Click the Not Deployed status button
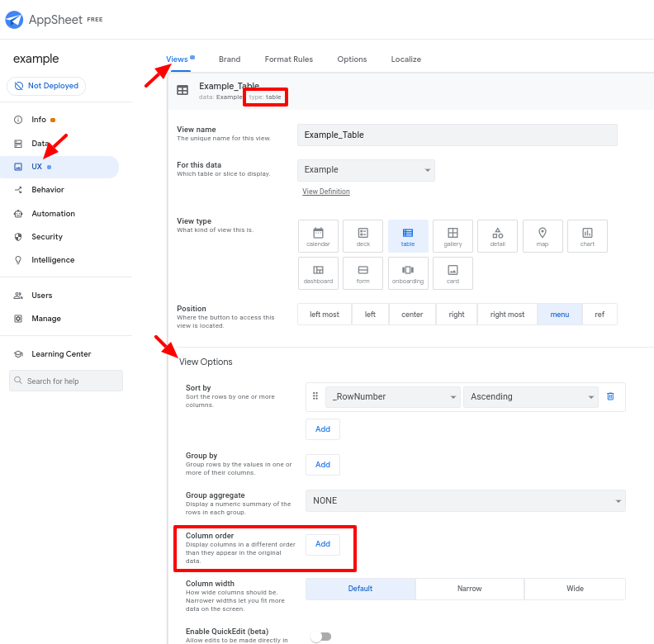This screenshot has height=644, width=654. [46, 86]
